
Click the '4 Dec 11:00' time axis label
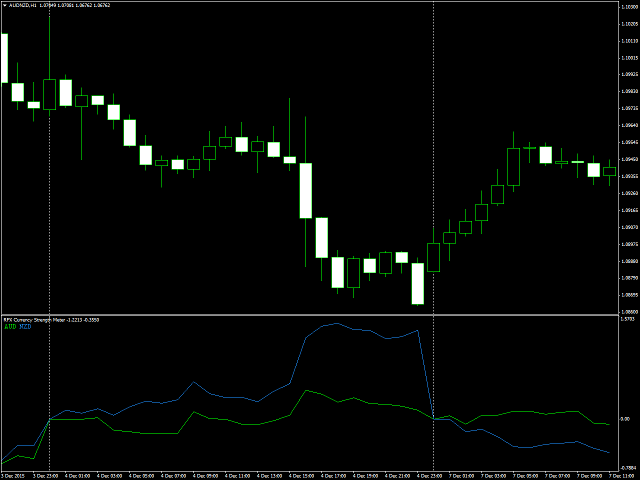(x=238, y=476)
